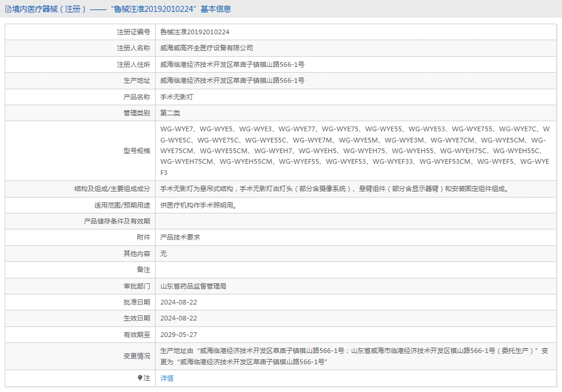The image size is (562, 392).
Task: Click the 无 value in 其他内容 row
Action: point(163,254)
